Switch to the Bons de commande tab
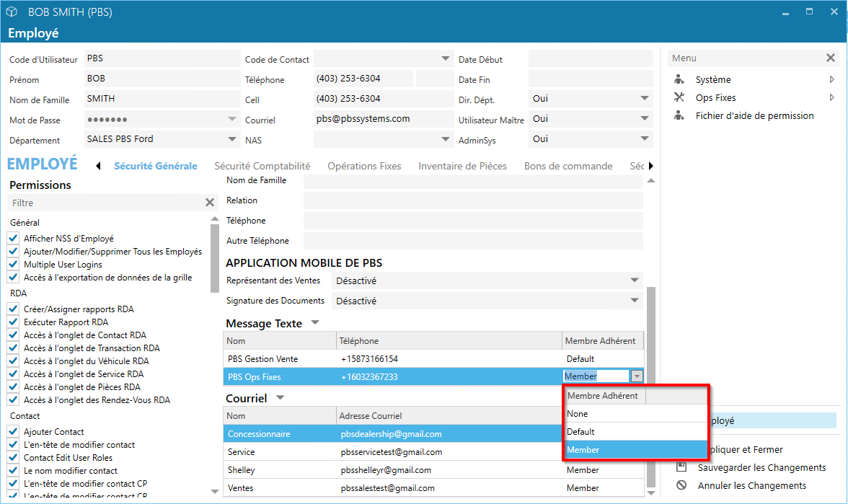Screen dimensions: 848x504 coord(568,166)
